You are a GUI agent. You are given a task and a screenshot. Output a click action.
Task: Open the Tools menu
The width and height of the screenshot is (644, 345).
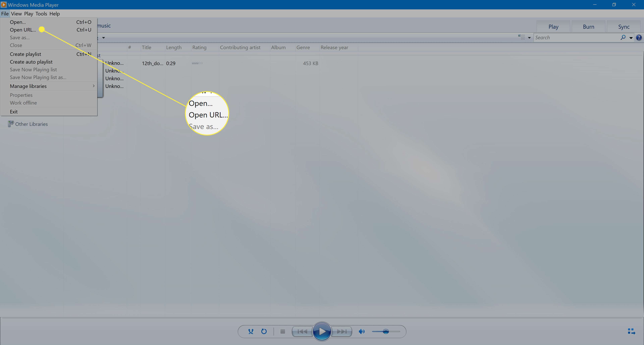click(x=41, y=14)
